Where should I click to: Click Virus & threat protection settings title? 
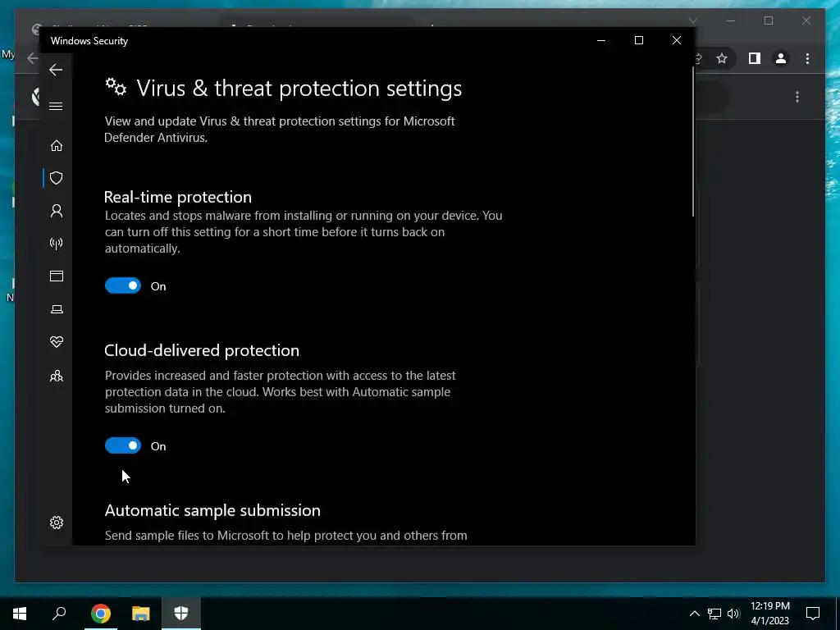pyautogui.click(x=299, y=89)
